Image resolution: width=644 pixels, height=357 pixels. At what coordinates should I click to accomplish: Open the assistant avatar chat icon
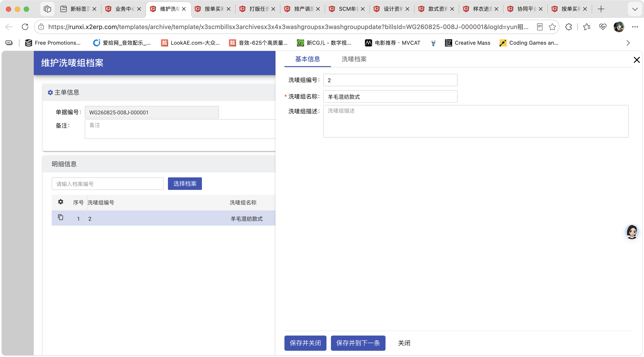pos(632,232)
